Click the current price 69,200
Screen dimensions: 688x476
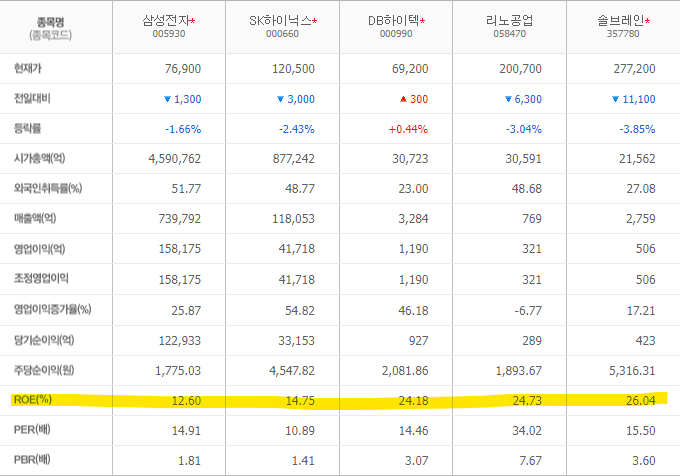point(410,69)
